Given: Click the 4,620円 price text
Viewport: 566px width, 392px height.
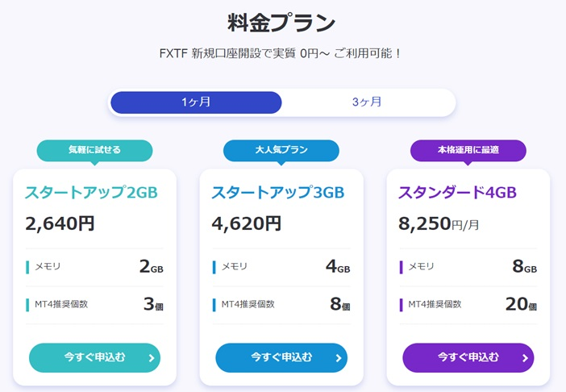Looking at the screenshot, I should click(x=247, y=223).
